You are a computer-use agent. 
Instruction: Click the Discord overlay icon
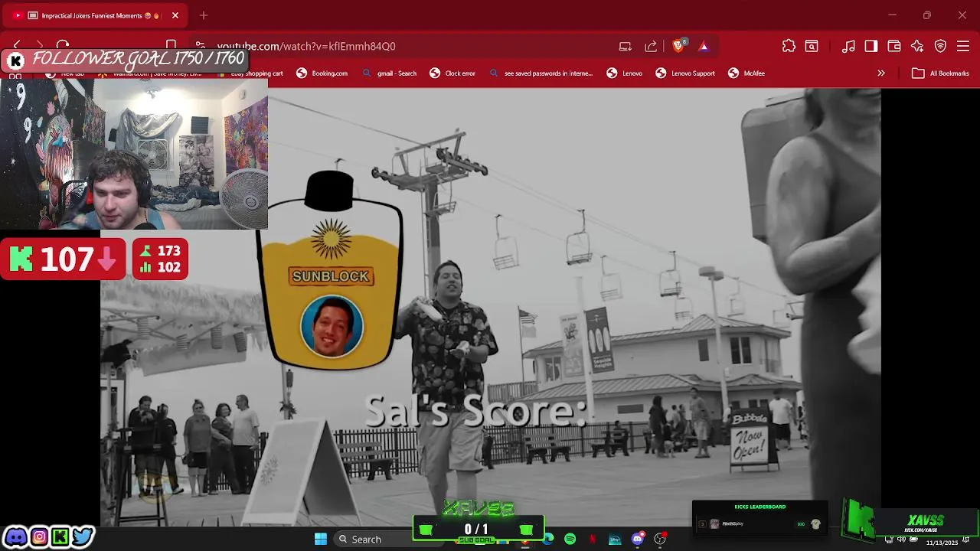pos(15,537)
